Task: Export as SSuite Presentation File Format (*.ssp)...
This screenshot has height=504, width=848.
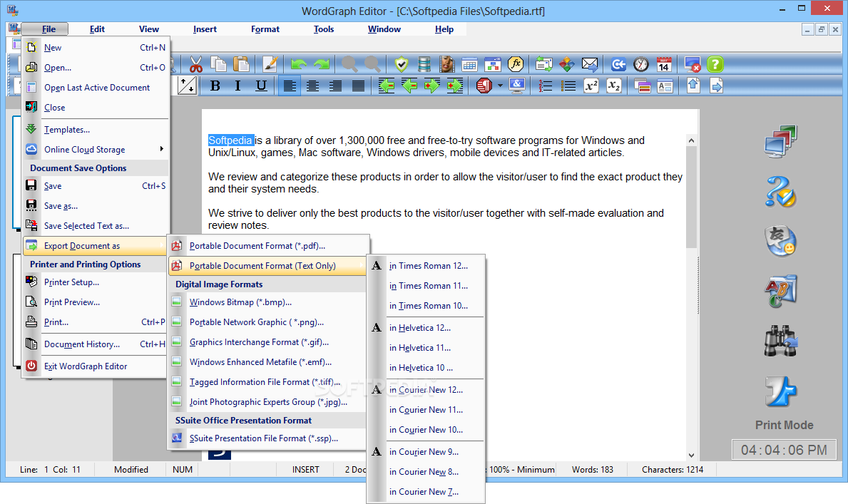Action: tap(267, 438)
